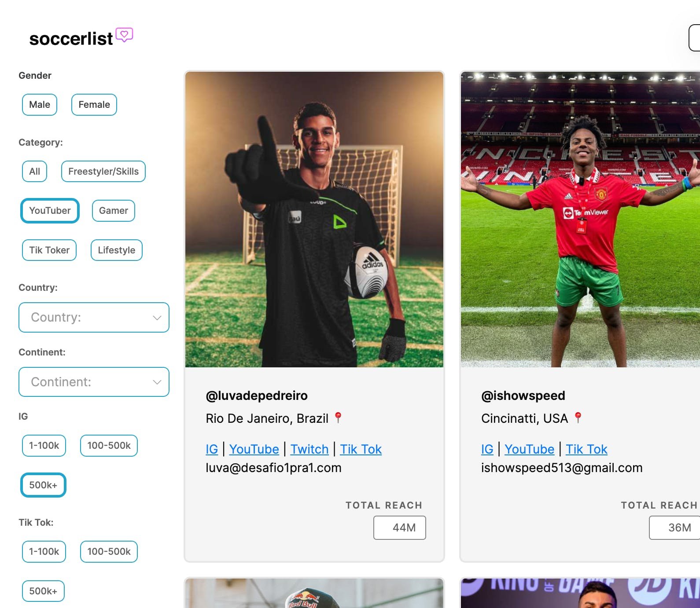The width and height of the screenshot is (700, 608).
Task: Choose the Gamer category filter
Action: [x=114, y=211]
